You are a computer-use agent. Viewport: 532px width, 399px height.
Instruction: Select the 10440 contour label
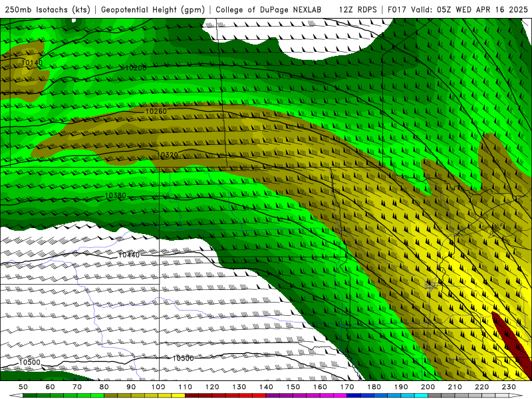(x=129, y=255)
